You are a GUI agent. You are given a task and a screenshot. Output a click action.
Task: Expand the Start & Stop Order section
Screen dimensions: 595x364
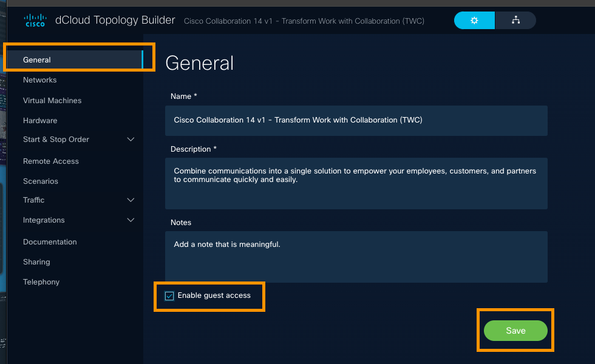131,140
